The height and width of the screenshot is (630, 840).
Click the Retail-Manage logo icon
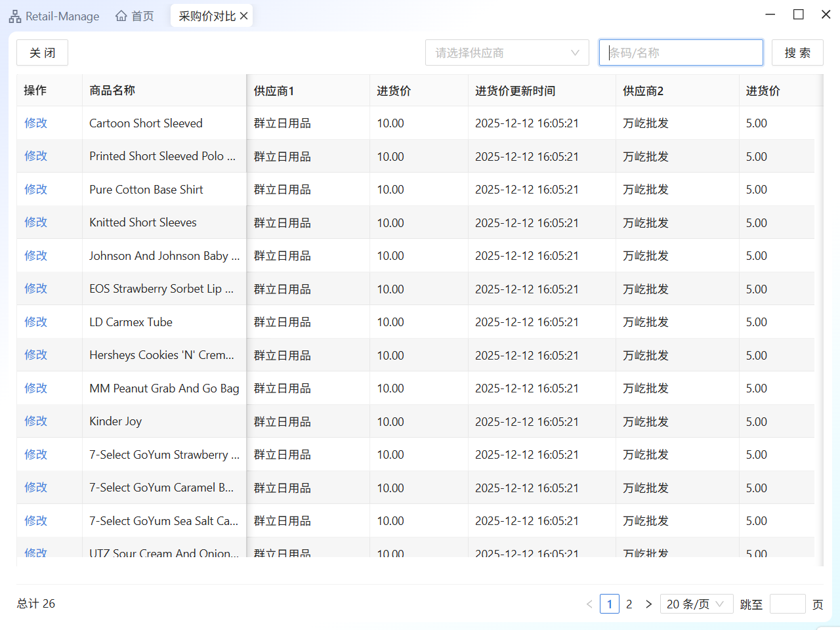[x=15, y=16]
